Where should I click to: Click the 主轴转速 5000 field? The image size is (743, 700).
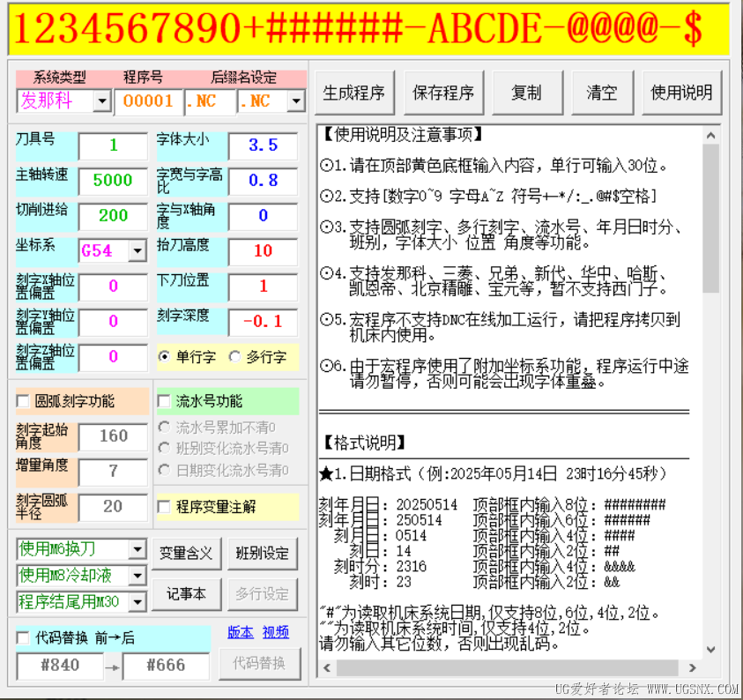[x=113, y=181]
